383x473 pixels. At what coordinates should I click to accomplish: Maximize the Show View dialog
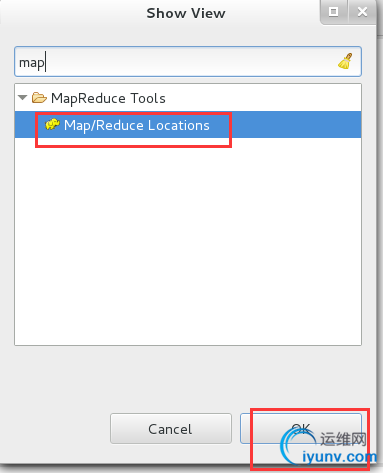point(333,12)
